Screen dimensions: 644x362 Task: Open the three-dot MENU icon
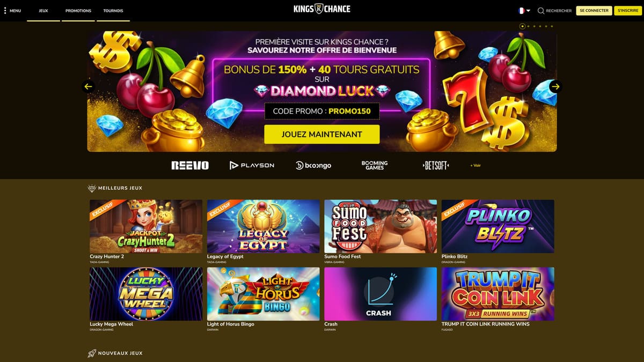(5, 11)
